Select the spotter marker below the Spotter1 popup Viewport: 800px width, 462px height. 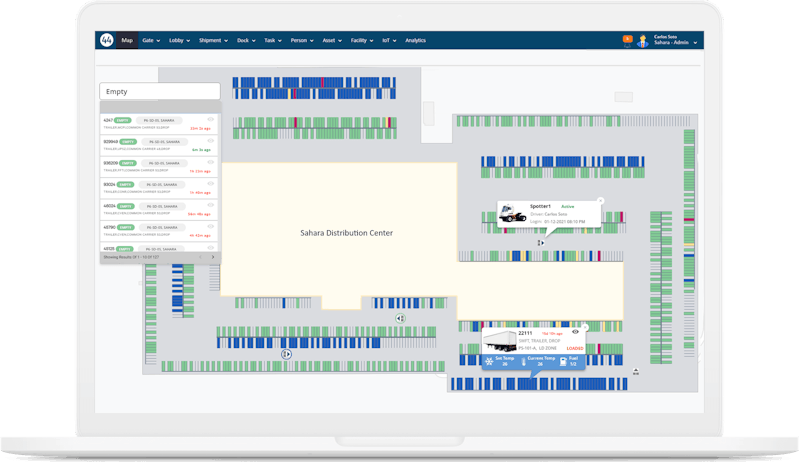[x=540, y=242]
